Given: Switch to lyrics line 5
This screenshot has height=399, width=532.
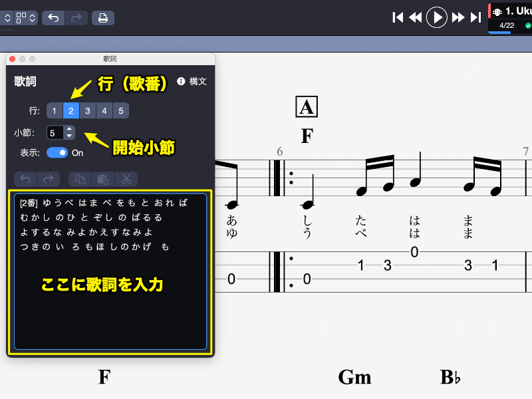Looking at the screenshot, I should [121, 110].
